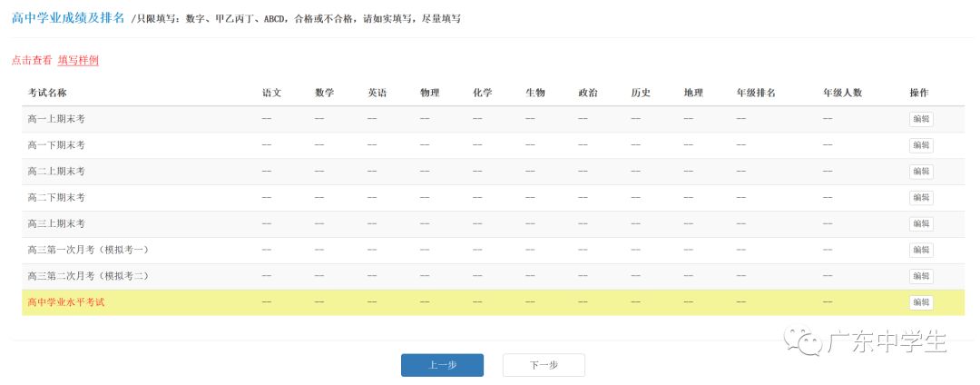Select the 数学 column header
This screenshot has height=385, width=980.
pyautogui.click(x=324, y=94)
